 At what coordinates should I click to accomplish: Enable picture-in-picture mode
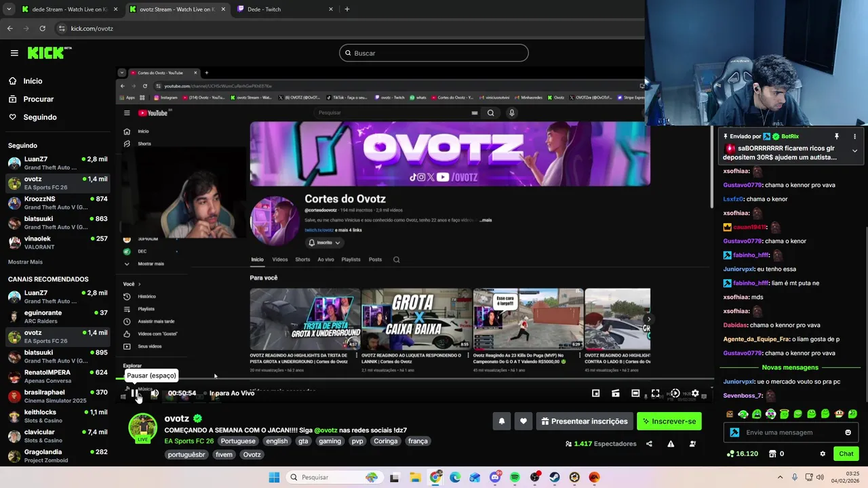coord(595,393)
